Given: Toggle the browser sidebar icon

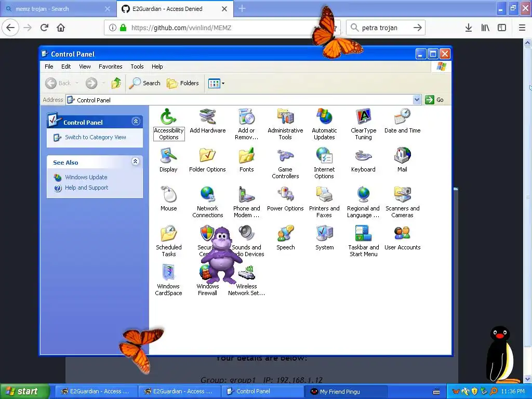Looking at the screenshot, I should [502, 28].
